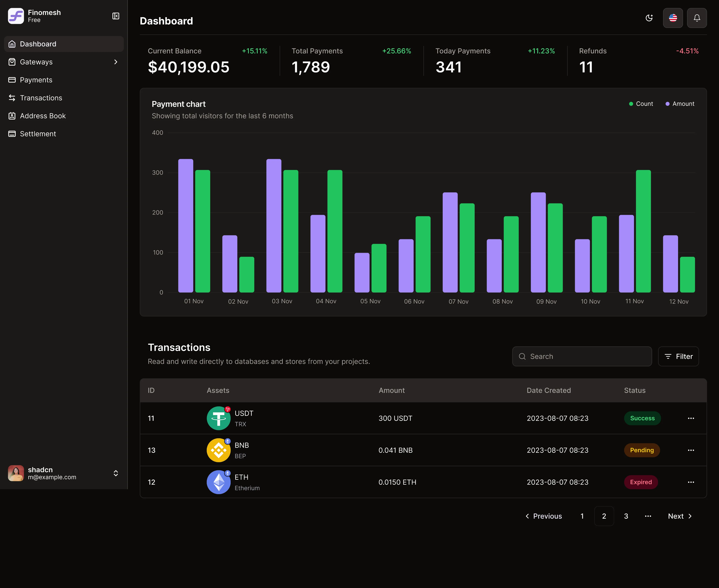The width and height of the screenshot is (719, 588).
Task: Click the Gateways bag icon
Action: [x=12, y=62]
